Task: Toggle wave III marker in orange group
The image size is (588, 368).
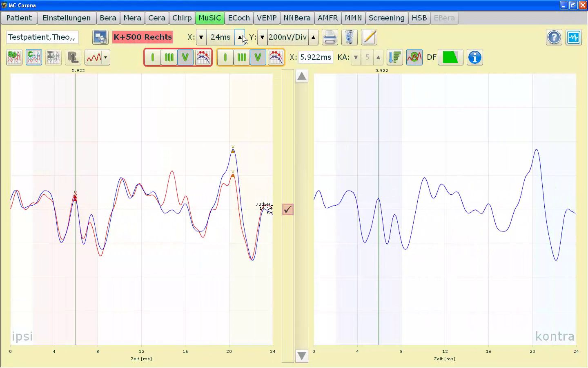Action: click(x=242, y=57)
